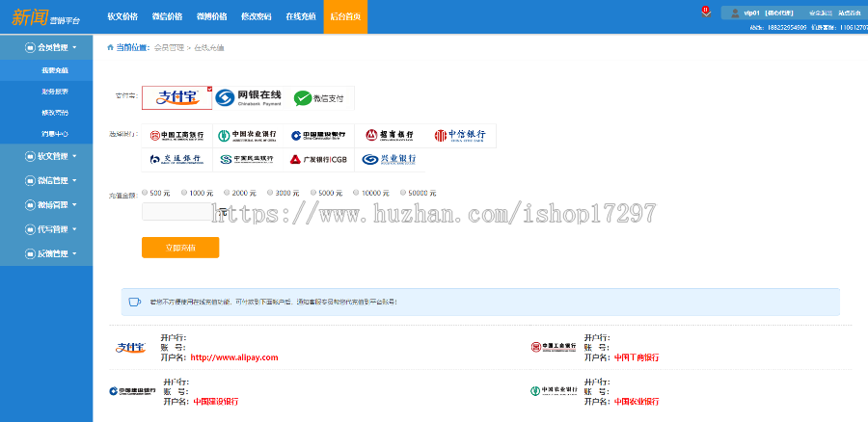Open 微博价格 in top navigation
868x422 pixels.
click(211, 16)
